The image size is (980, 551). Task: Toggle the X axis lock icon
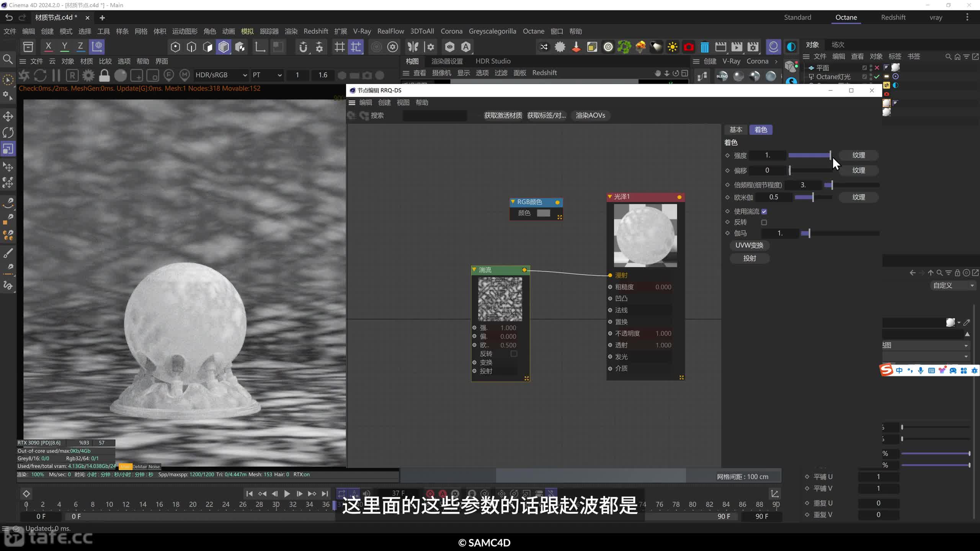tap(48, 47)
